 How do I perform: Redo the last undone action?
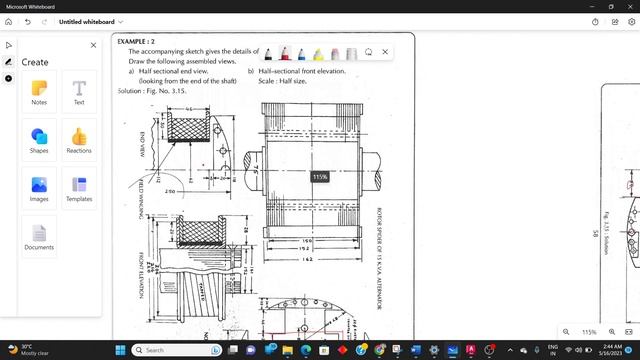point(44,22)
